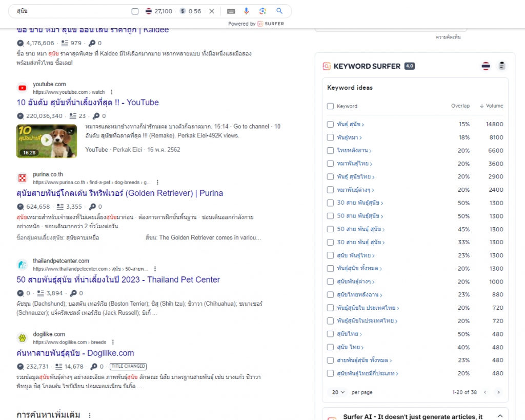Open the ค้นหาสายพันธุ์สุนัข Dogilike.com link
The image size is (525, 420).
pyautogui.click(x=75, y=353)
